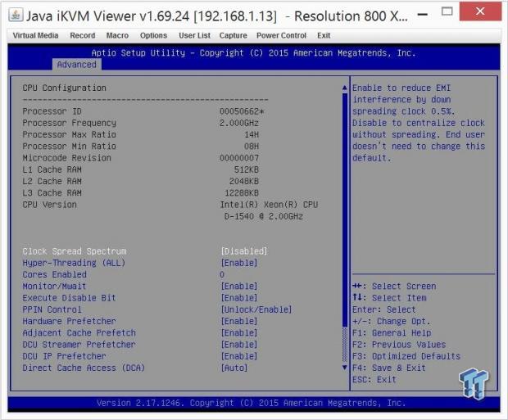The image size is (508, 420).
Task: Click the BIOS list scrollbar thumb
Action: [345, 210]
